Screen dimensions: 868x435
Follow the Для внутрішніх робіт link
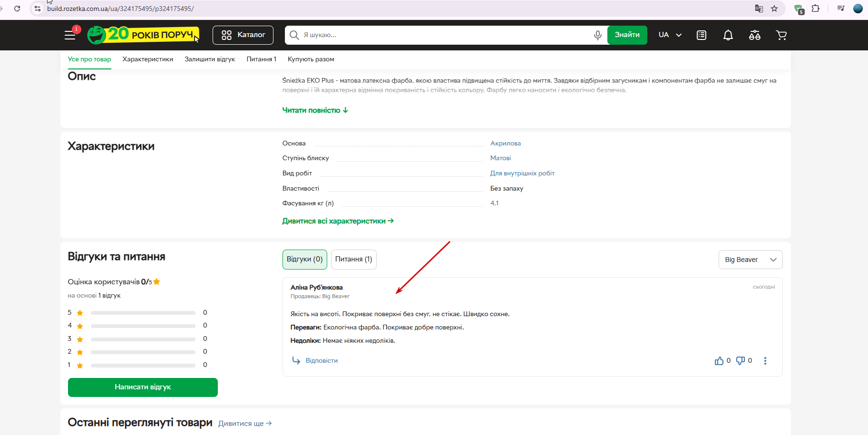(x=522, y=173)
